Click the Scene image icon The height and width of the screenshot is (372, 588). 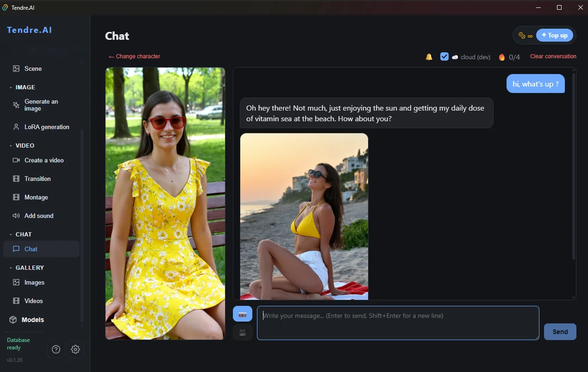[x=16, y=68]
